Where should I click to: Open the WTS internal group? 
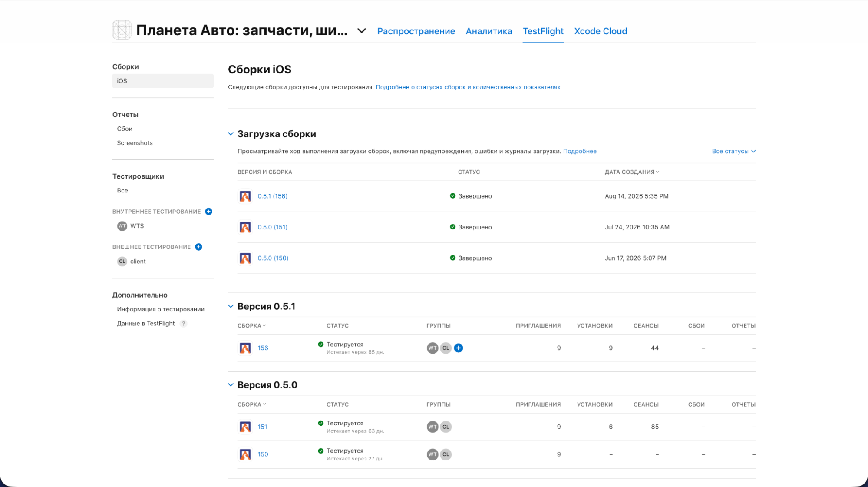coord(137,226)
